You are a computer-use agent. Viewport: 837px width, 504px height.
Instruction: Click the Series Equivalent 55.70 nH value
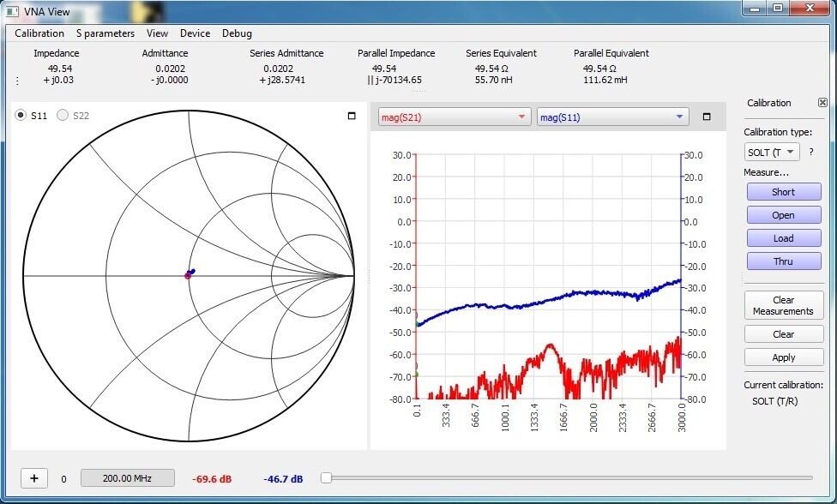click(x=494, y=80)
